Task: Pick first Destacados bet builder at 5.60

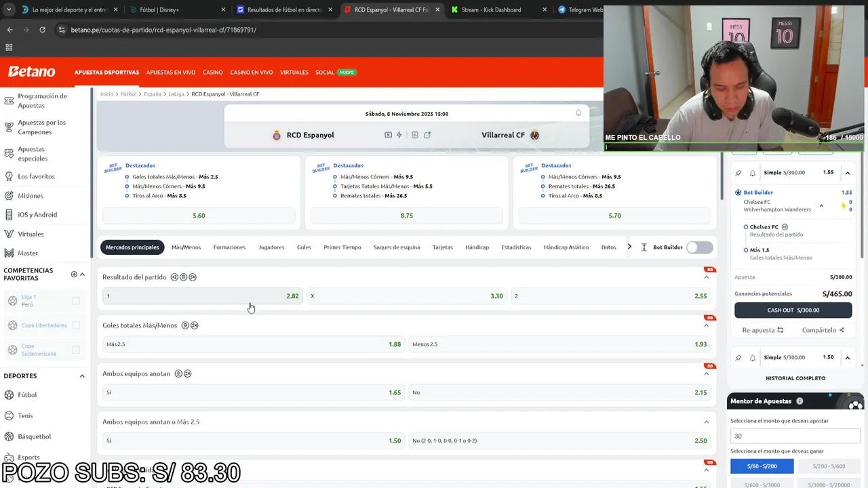Action: pos(199,216)
